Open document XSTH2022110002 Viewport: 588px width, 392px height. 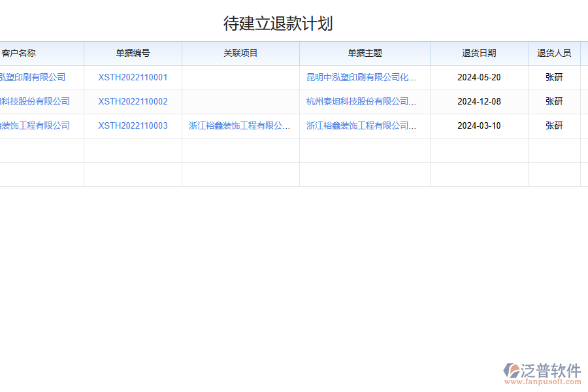click(x=133, y=101)
